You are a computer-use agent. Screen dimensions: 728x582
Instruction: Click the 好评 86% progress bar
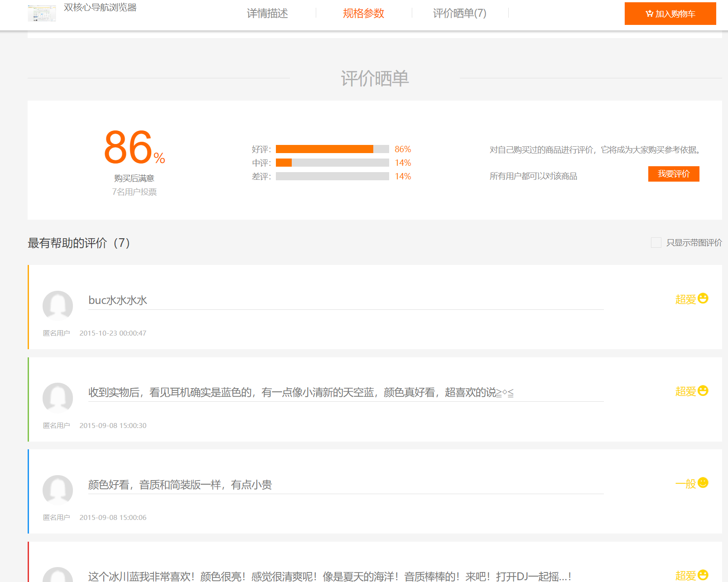click(x=333, y=149)
